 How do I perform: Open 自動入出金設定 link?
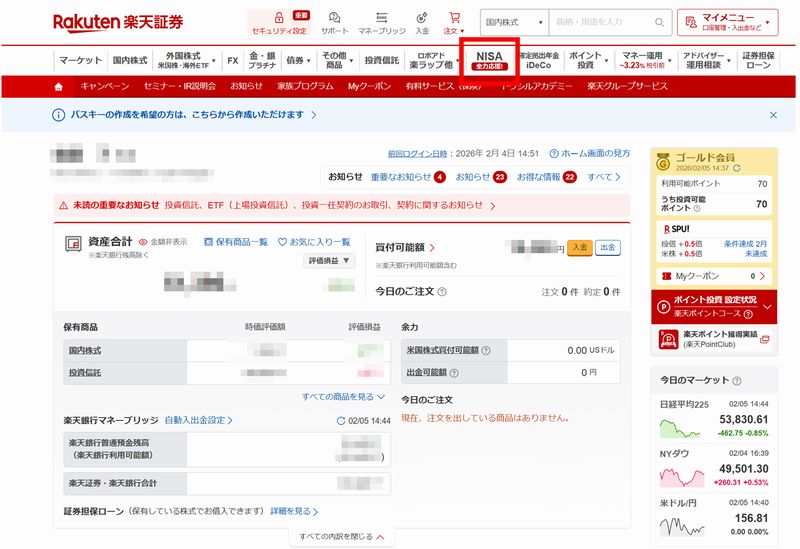198,420
